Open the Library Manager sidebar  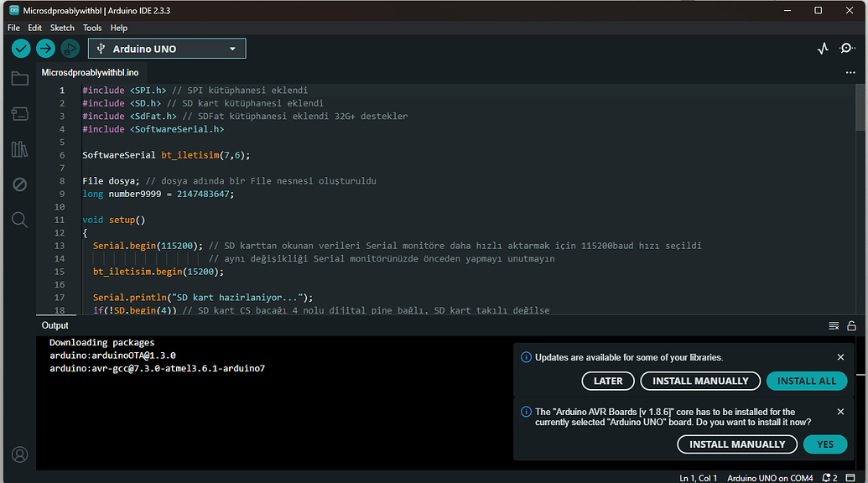click(19, 148)
